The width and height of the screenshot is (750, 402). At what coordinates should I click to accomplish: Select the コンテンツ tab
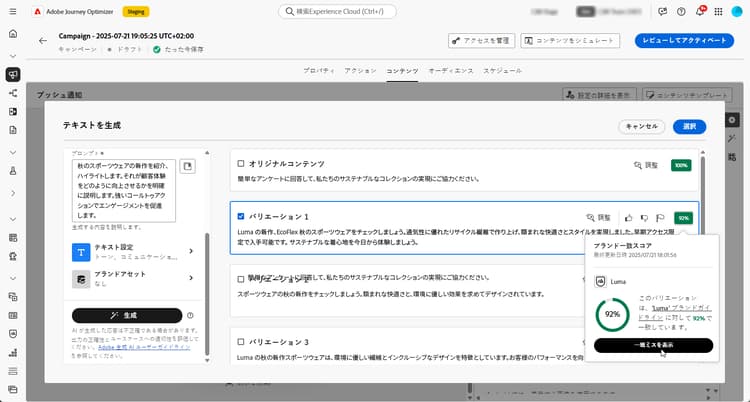point(402,70)
